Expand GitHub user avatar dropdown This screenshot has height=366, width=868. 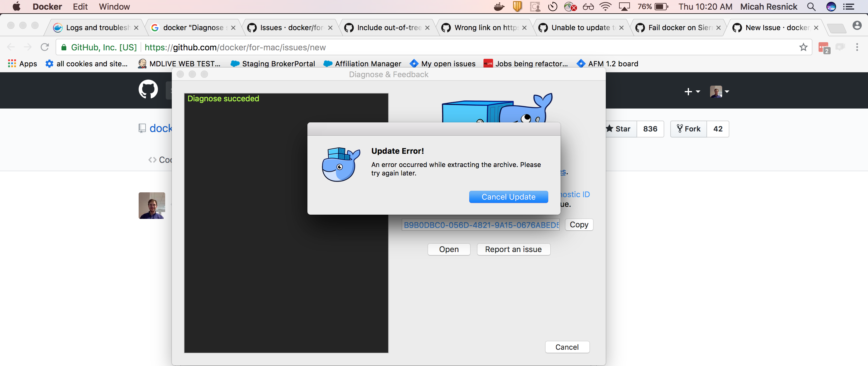[x=719, y=92]
